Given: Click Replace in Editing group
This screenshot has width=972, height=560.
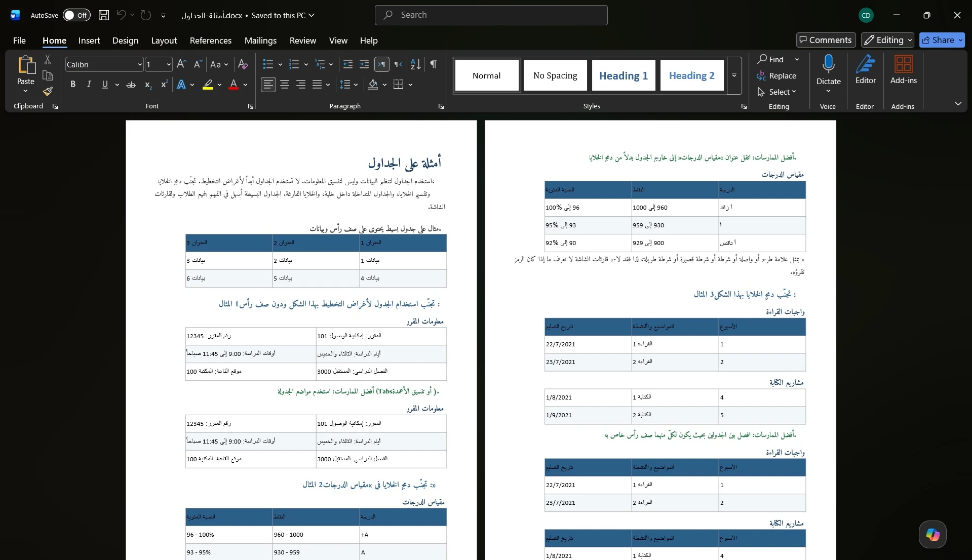Looking at the screenshot, I should [x=776, y=75].
